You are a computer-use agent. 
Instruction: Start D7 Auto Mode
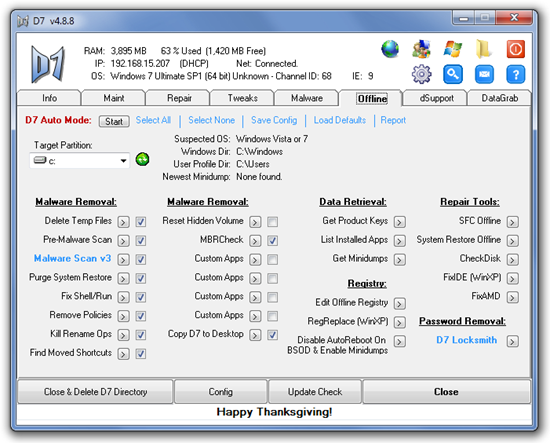click(x=114, y=121)
